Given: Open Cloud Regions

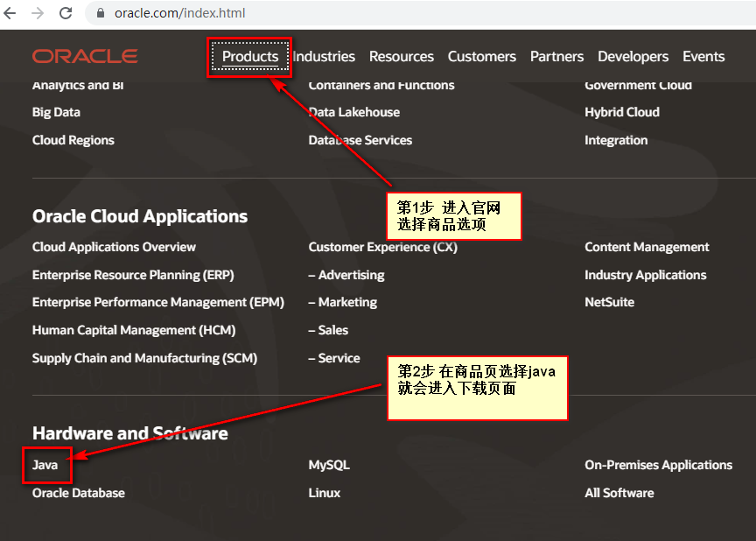Looking at the screenshot, I should 73,140.
